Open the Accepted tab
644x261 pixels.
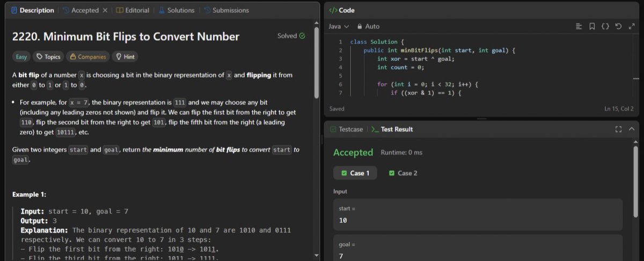pos(80,10)
